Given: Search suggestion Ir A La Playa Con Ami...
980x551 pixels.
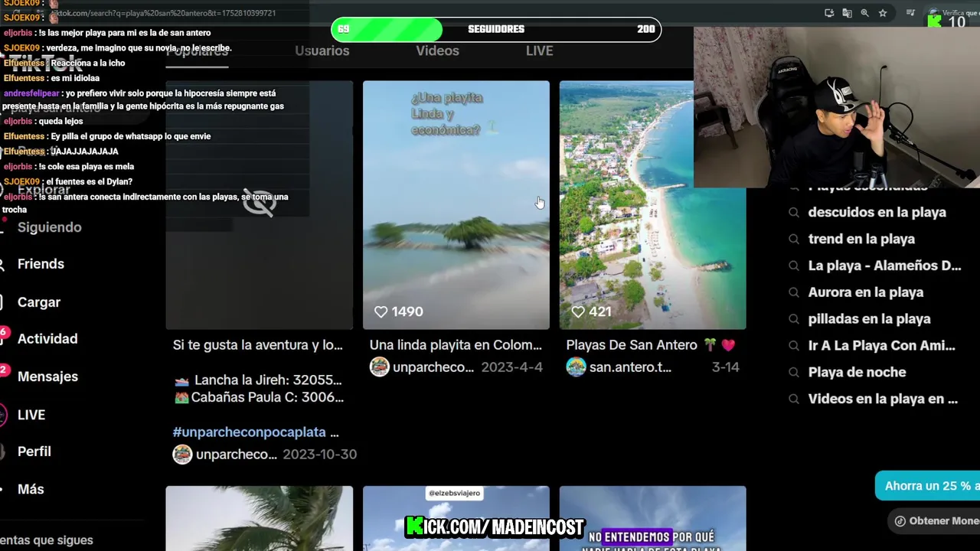Looking at the screenshot, I should coord(882,346).
